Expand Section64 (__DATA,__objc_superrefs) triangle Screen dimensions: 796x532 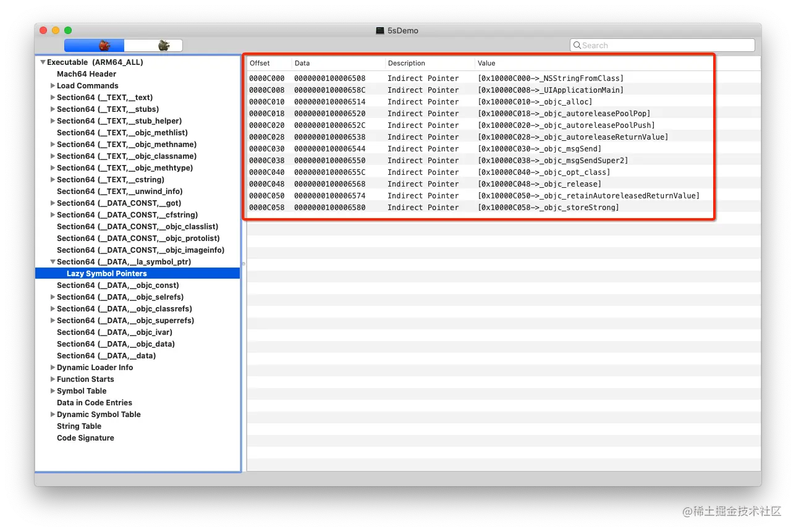point(53,321)
